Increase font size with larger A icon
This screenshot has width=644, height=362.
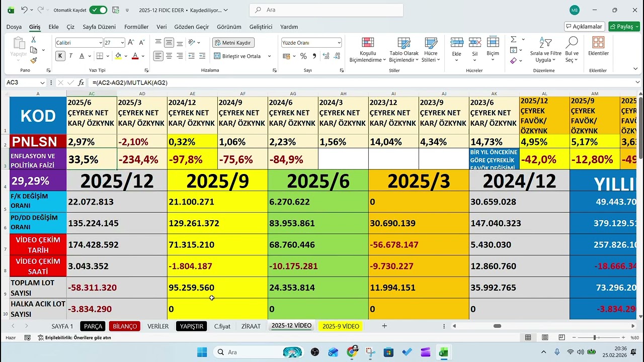pos(131,43)
